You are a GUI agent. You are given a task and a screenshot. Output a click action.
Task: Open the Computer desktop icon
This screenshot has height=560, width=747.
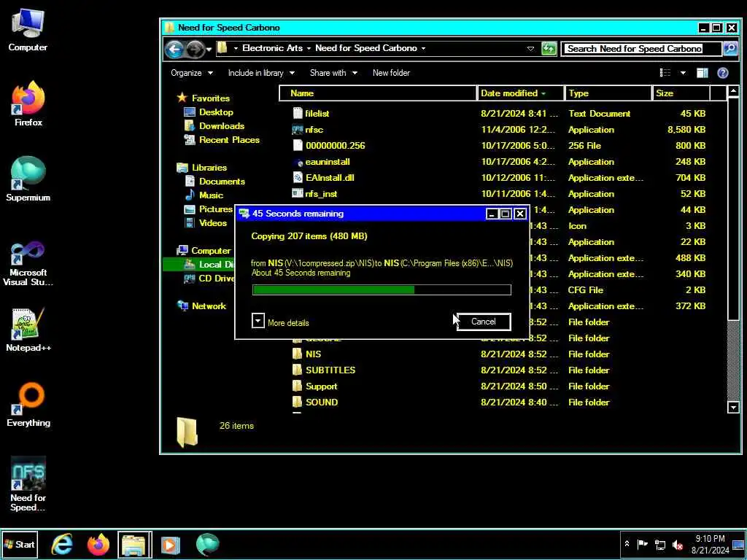click(x=28, y=31)
